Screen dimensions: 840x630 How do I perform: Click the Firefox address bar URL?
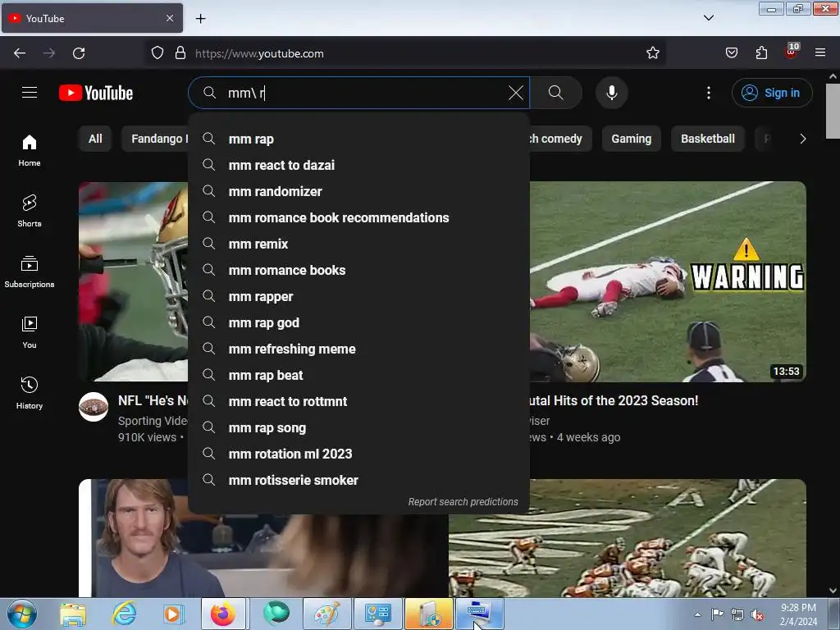tap(259, 53)
